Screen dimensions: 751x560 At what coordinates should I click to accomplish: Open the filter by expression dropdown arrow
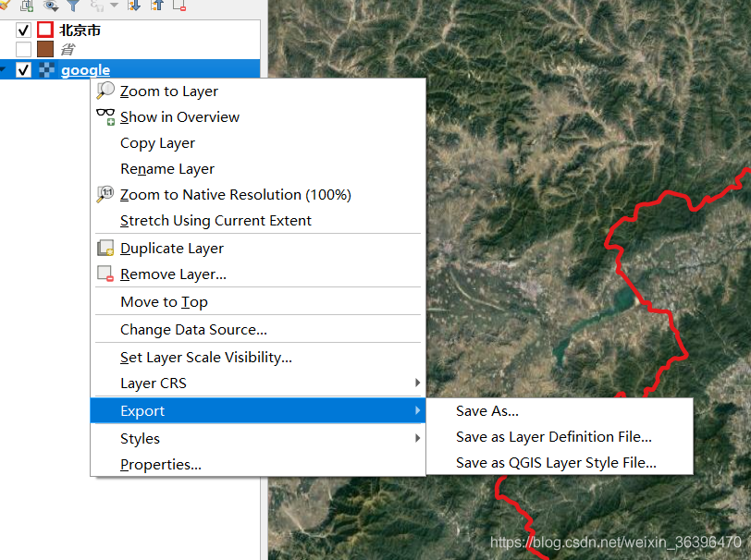[x=114, y=6]
